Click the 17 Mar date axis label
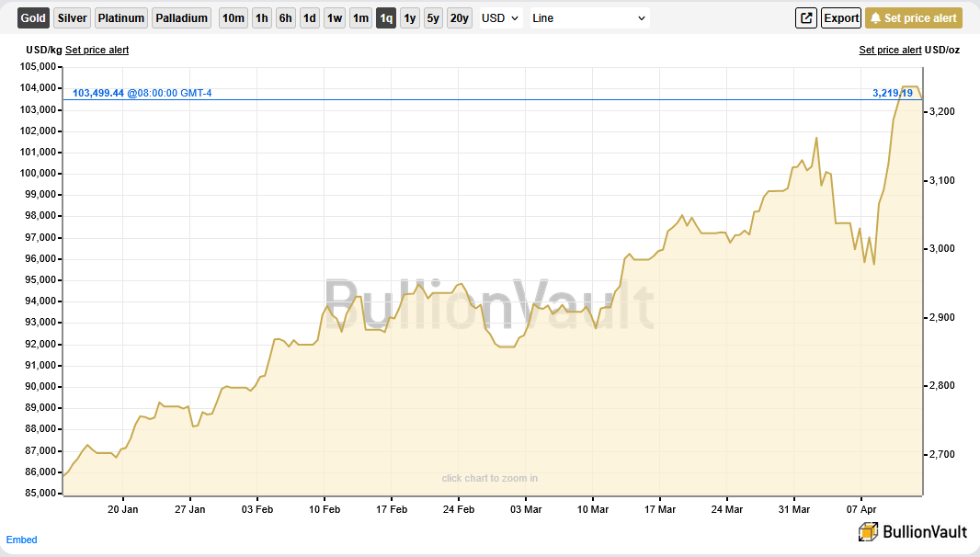The image size is (980, 557). [660, 509]
